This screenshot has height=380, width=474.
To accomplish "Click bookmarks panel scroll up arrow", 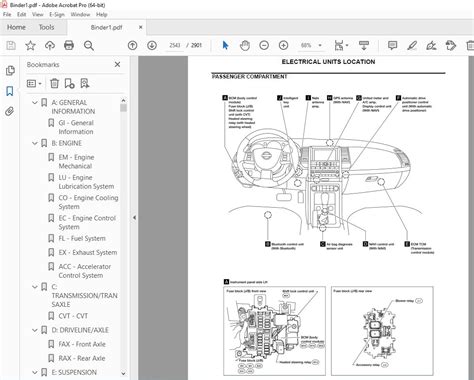I will tap(124, 100).
